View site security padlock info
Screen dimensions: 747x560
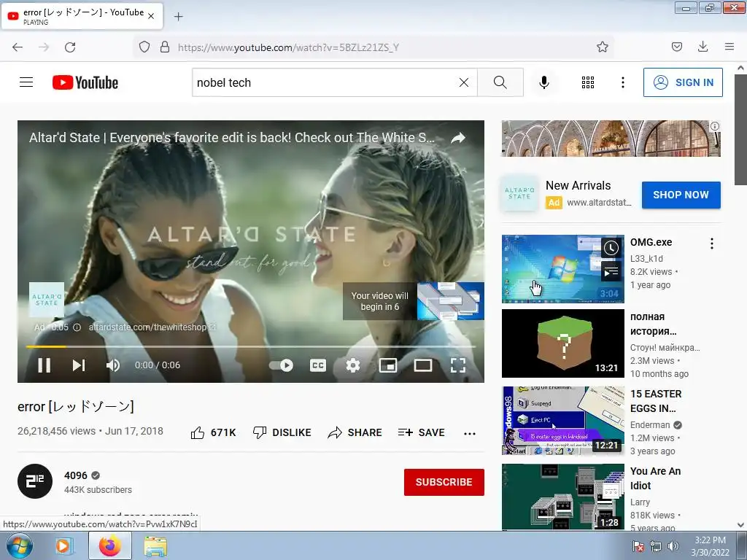165,47
